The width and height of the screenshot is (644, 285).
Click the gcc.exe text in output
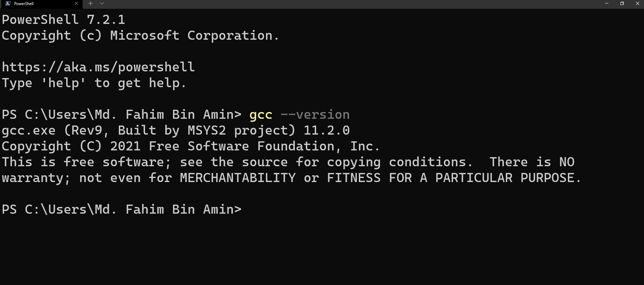(x=29, y=131)
